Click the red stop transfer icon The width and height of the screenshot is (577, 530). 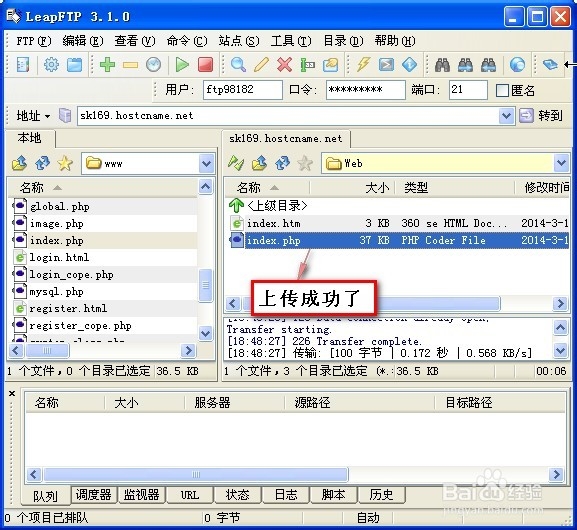pyautogui.click(x=205, y=65)
